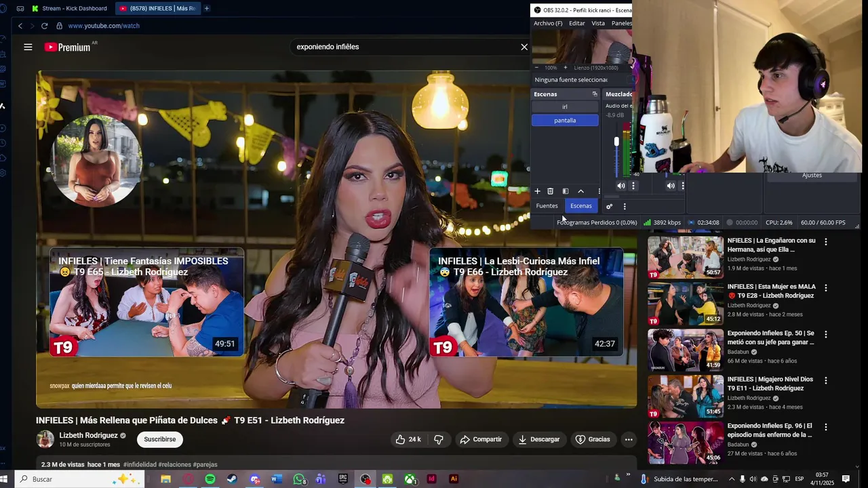Reload the YouTube page
The width and height of the screenshot is (868, 488).
44,26
